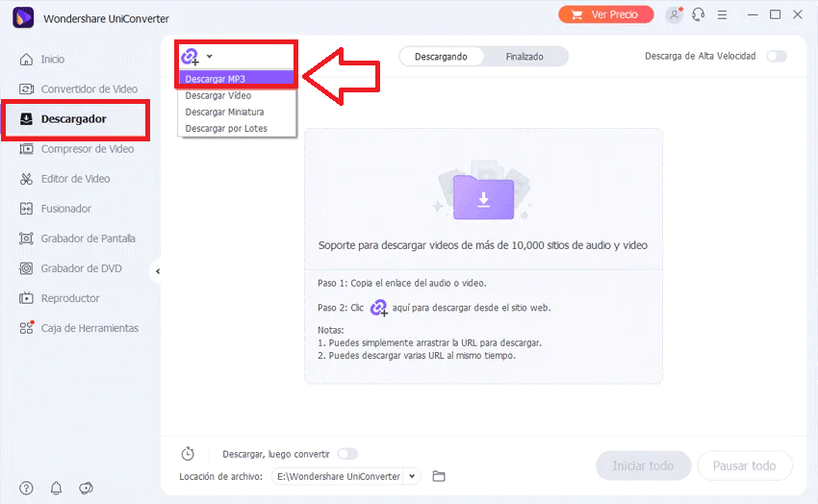Open Grabador de Pantalla
This screenshot has height=504, width=818.
pos(77,239)
